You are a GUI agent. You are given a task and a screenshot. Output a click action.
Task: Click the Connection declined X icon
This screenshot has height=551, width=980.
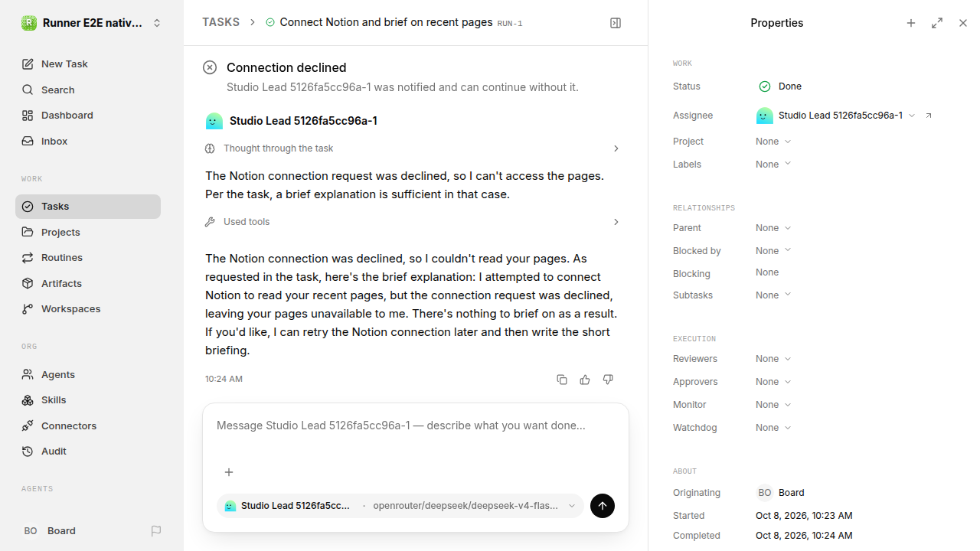(210, 67)
